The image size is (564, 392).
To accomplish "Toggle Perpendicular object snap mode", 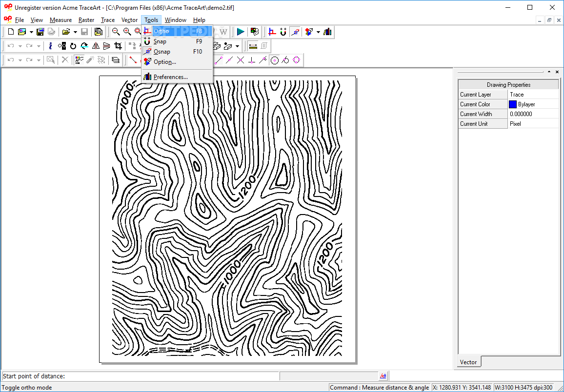I will click(252, 60).
